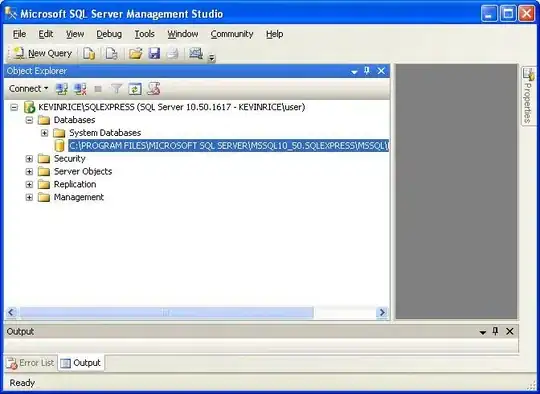The width and height of the screenshot is (540, 394).
Task: Select the Server Objects tree item
Action: [x=83, y=172]
